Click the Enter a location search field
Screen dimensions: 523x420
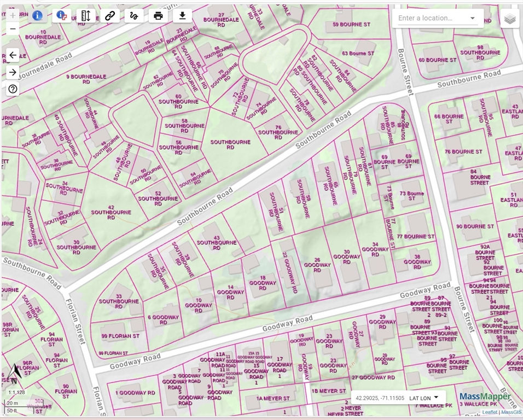point(430,18)
